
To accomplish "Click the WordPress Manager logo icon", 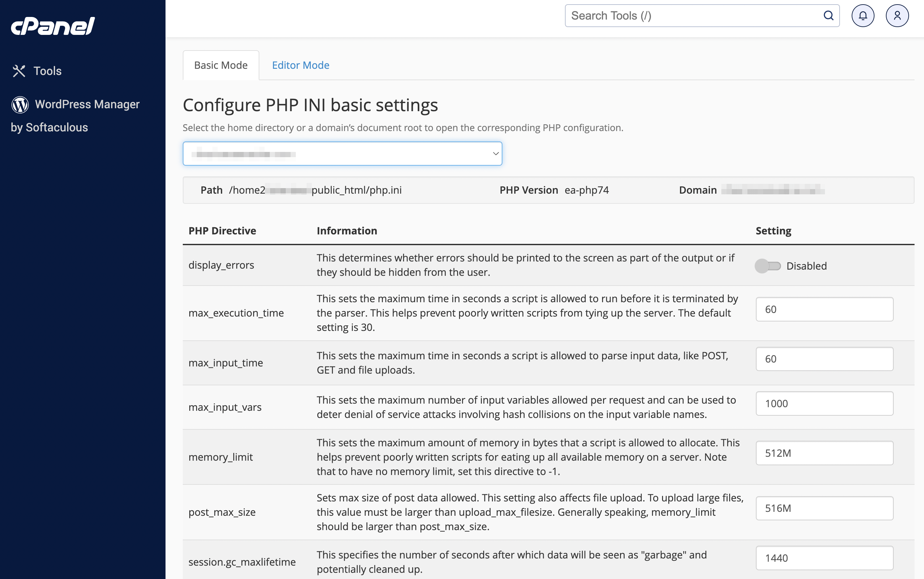I will (x=20, y=104).
